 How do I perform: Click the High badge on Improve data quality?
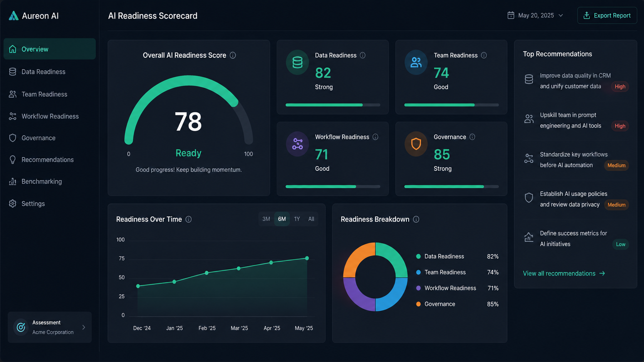pyautogui.click(x=620, y=87)
